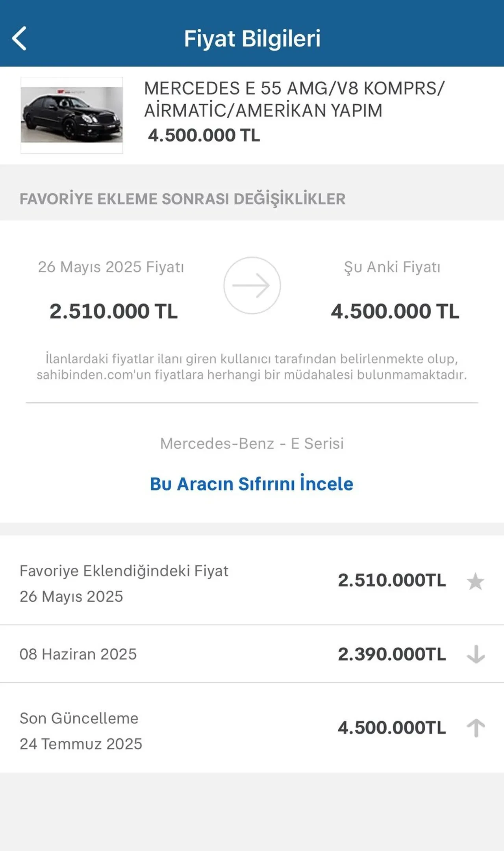Click the circled right-arrow price change icon
The width and height of the screenshot is (504, 851).
point(252,285)
